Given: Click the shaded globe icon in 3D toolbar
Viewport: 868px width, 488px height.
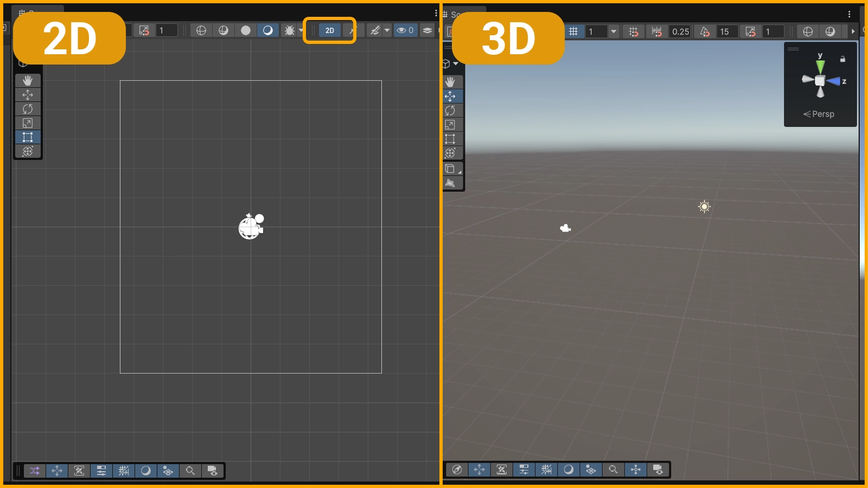Looking at the screenshot, I should click(x=830, y=31).
